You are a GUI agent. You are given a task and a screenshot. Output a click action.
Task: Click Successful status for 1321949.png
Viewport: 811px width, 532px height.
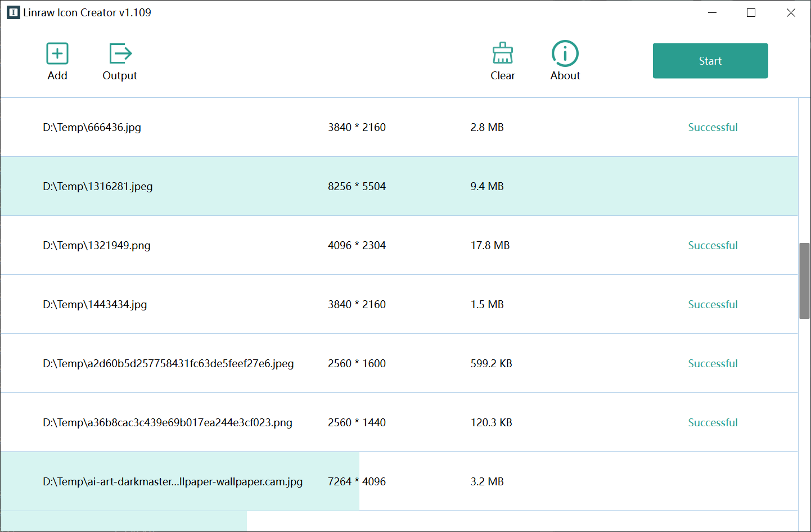tap(713, 245)
